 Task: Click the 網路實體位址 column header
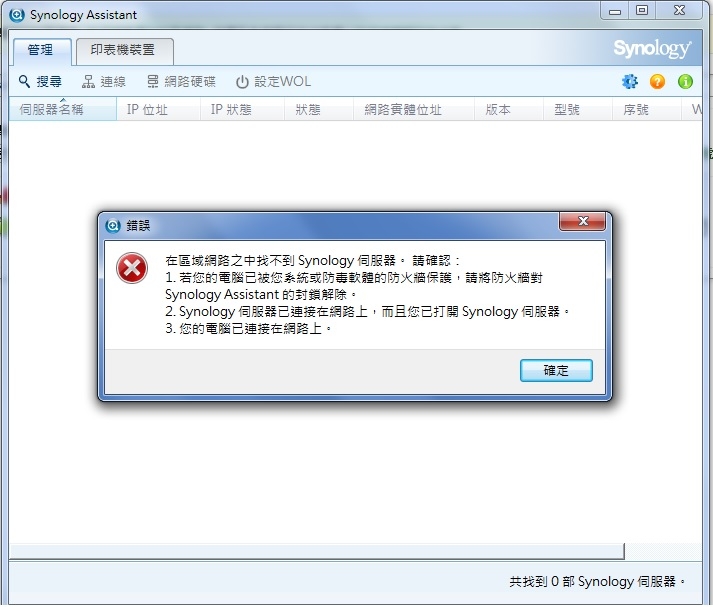413,109
